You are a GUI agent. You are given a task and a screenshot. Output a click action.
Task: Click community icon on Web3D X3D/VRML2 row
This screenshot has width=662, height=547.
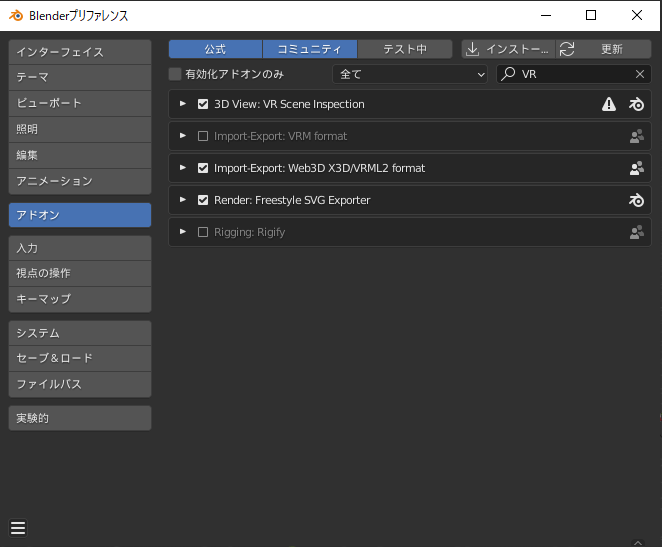(637, 168)
